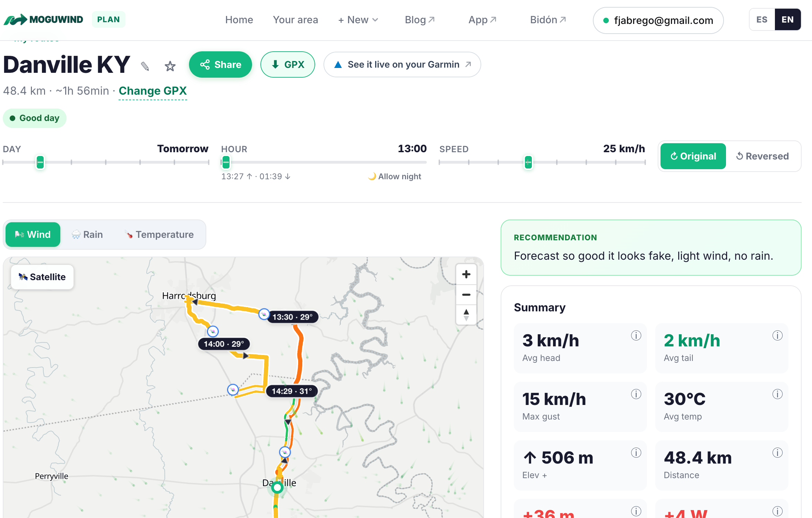Viewport: 812px width, 518px height.
Task: Switch to the Rain map layer tab
Action: [87, 234]
